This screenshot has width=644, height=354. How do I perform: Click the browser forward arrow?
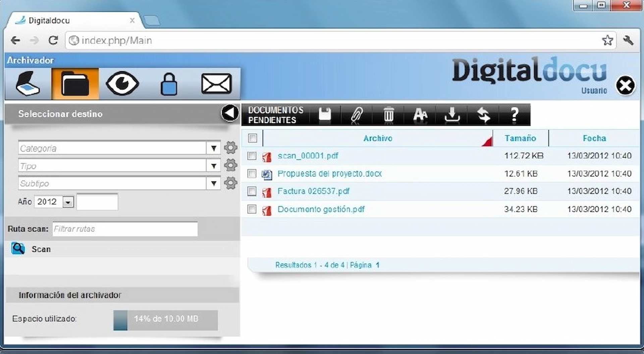point(34,41)
